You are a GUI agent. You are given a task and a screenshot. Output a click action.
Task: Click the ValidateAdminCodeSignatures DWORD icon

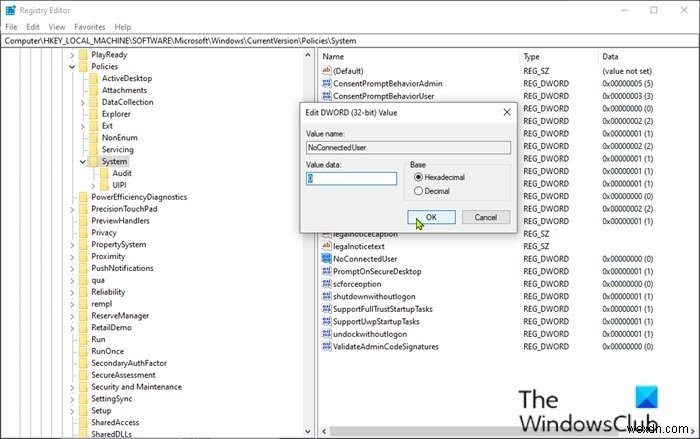coord(326,346)
